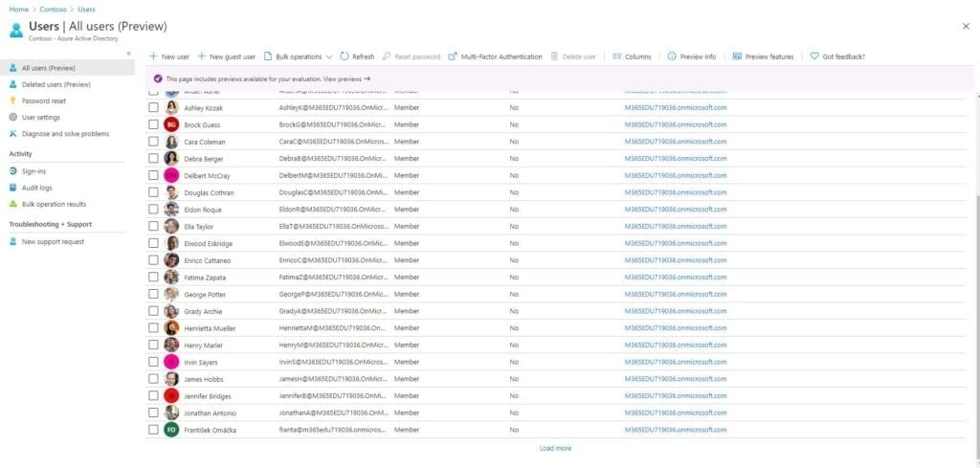Click the Deleted users sidebar icon
Image resolution: width=980 pixels, height=468 pixels.
13,84
